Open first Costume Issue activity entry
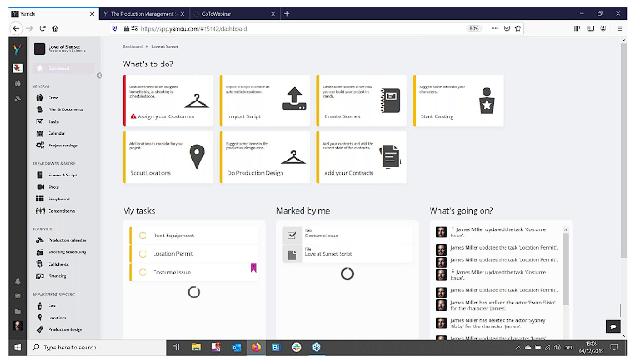 pyautogui.click(x=499, y=233)
